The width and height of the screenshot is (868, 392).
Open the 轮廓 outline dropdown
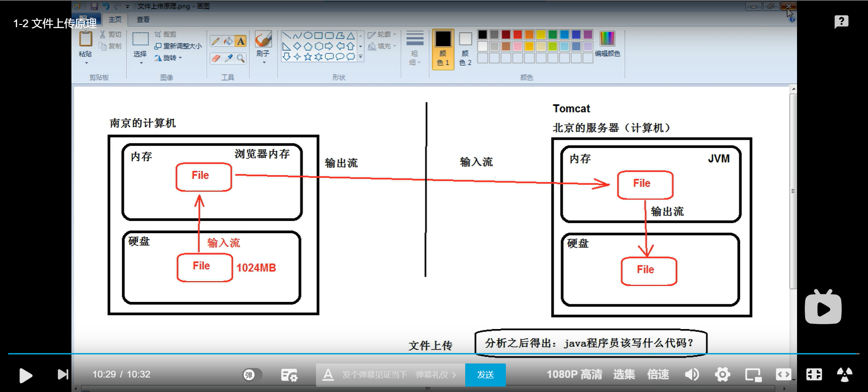pyautogui.click(x=382, y=34)
